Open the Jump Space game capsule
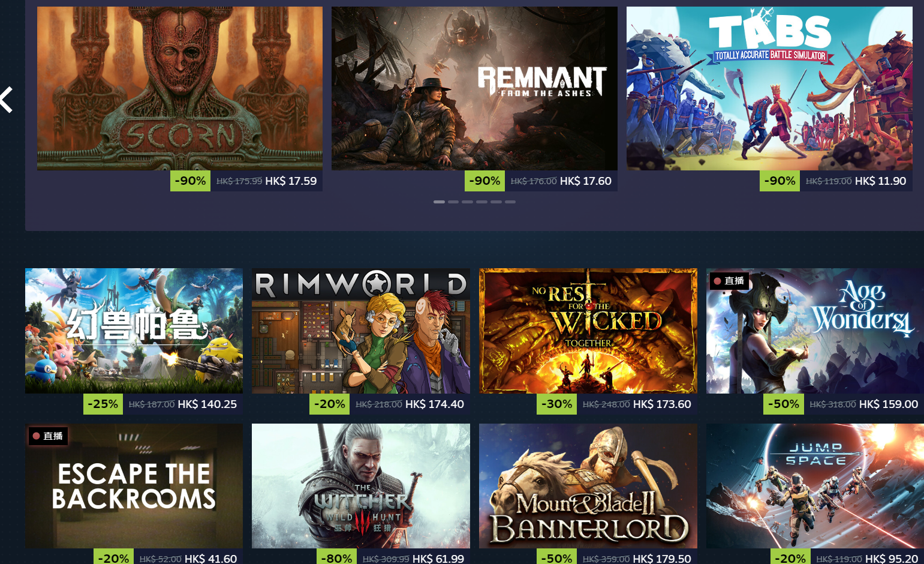The width and height of the screenshot is (924, 564). pos(815,486)
